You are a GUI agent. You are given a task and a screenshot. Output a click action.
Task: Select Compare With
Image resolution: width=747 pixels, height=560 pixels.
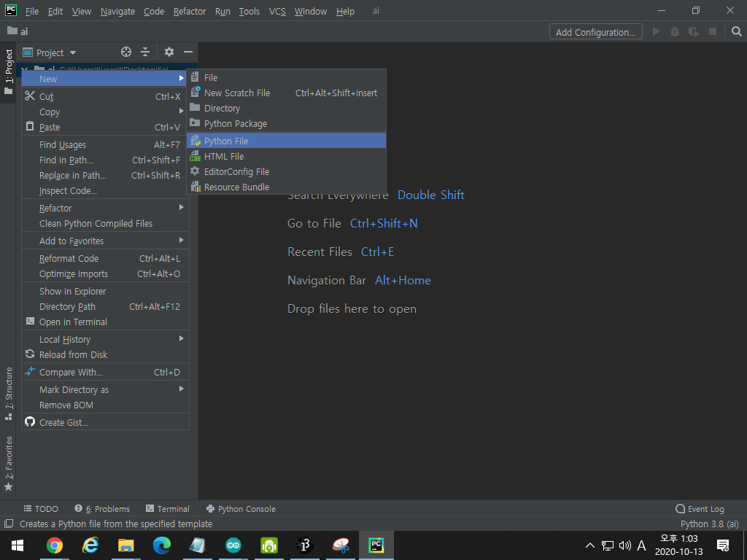tap(105, 373)
